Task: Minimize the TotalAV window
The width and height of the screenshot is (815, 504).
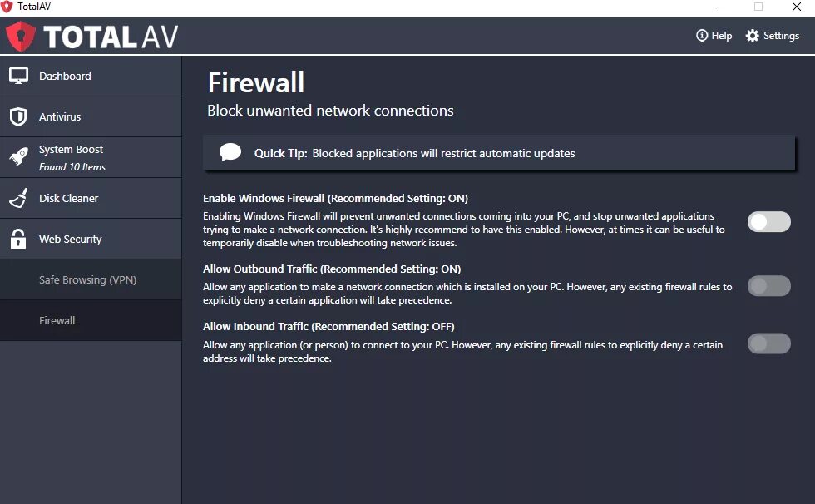Action: [721, 7]
